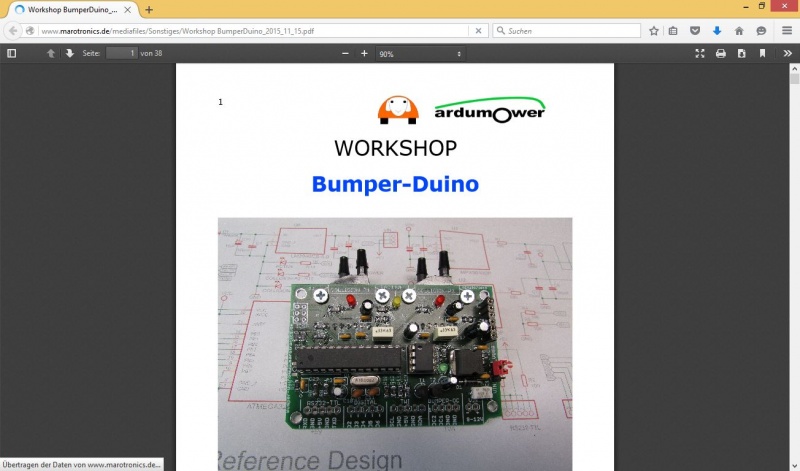Viewport: 800px width, 471px height.
Task: Save page to Pocket
Action: pyautogui.click(x=695, y=31)
